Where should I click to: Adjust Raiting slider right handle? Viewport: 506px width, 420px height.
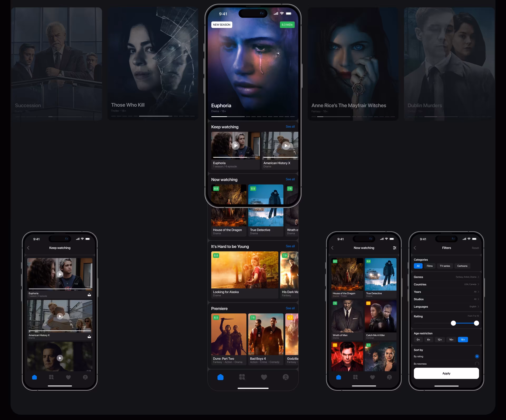pos(476,323)
